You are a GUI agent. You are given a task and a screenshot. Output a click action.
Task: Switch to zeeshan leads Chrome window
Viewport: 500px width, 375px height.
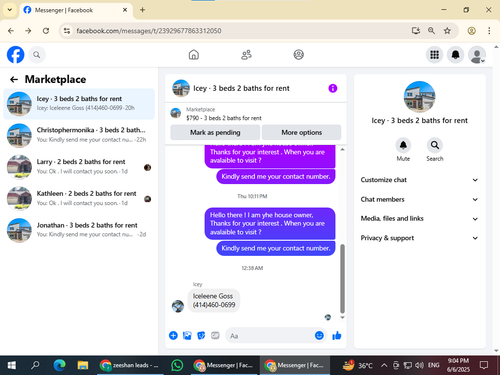pos(130,365)
